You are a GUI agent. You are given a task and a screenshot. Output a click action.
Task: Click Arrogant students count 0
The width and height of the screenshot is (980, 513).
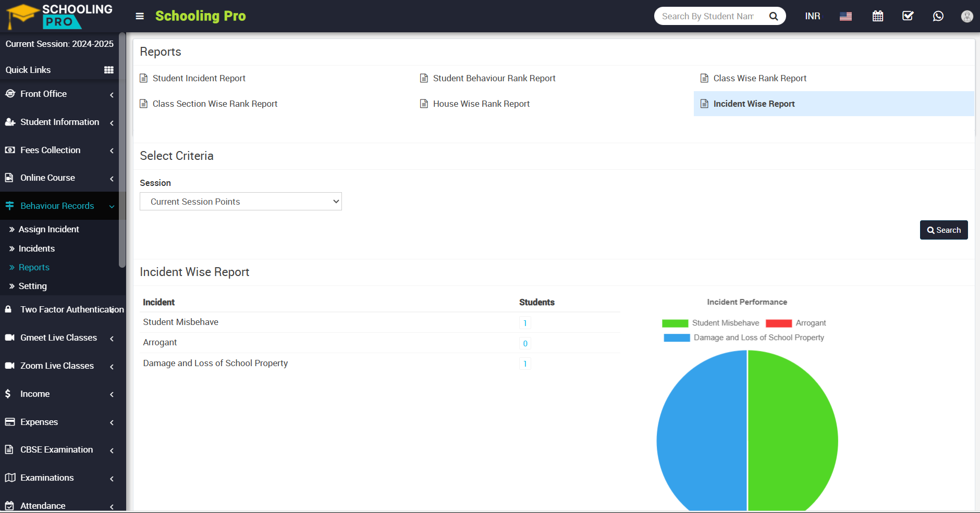click(525, 343)
